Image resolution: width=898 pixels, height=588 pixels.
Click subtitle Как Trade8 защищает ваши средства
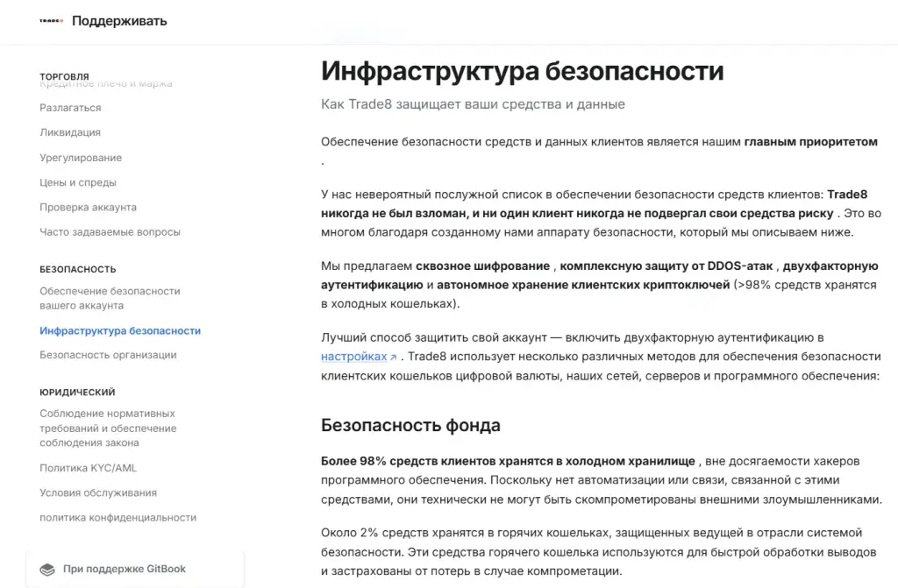pos(473,104)
